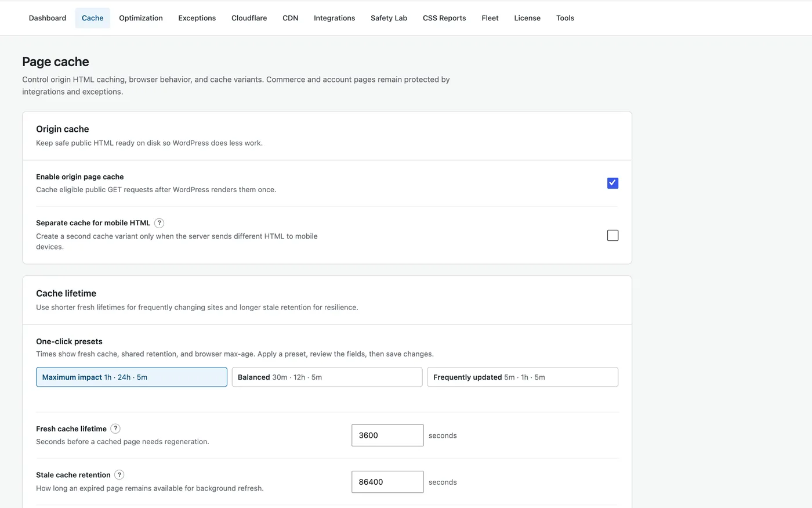Open the Dashboard tab
The image size is (812, 508).
(48, 18)
